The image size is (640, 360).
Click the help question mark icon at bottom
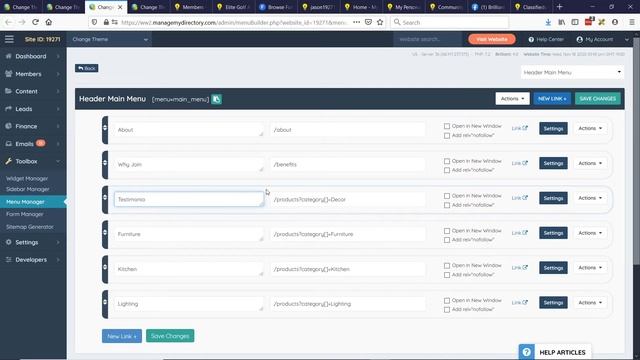pos(527,352)
